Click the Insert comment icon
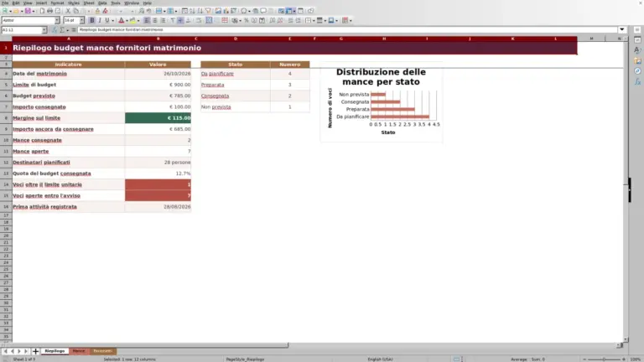The height and width of the screenshot is (362, 644). [x=263, y=11]
